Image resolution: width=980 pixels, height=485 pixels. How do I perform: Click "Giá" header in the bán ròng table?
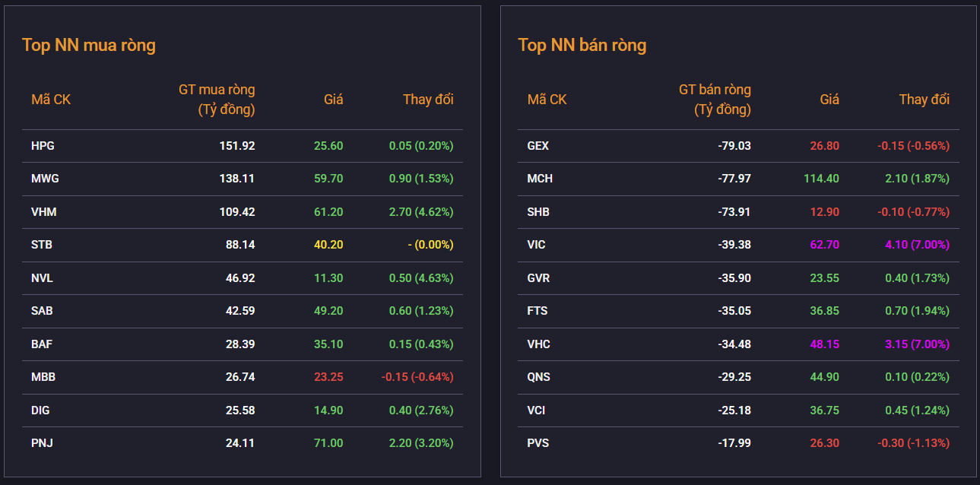[x=829, y=100]
